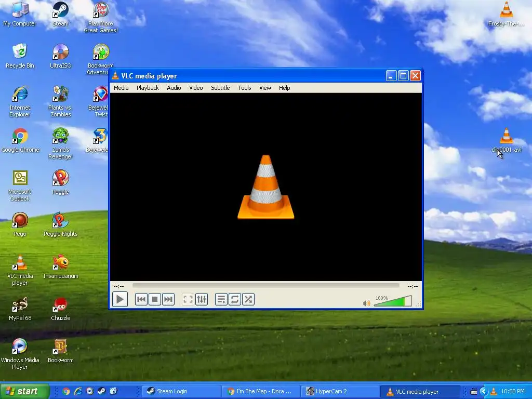Select the Internet Explorer desktop icon
Viewport: 532px width, 399px height.
coord(20,101)
